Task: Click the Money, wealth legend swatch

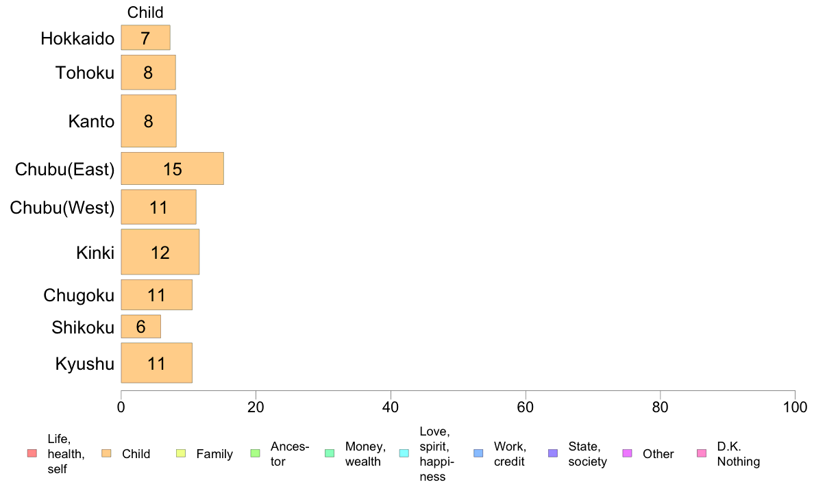Action: point(330,453)
